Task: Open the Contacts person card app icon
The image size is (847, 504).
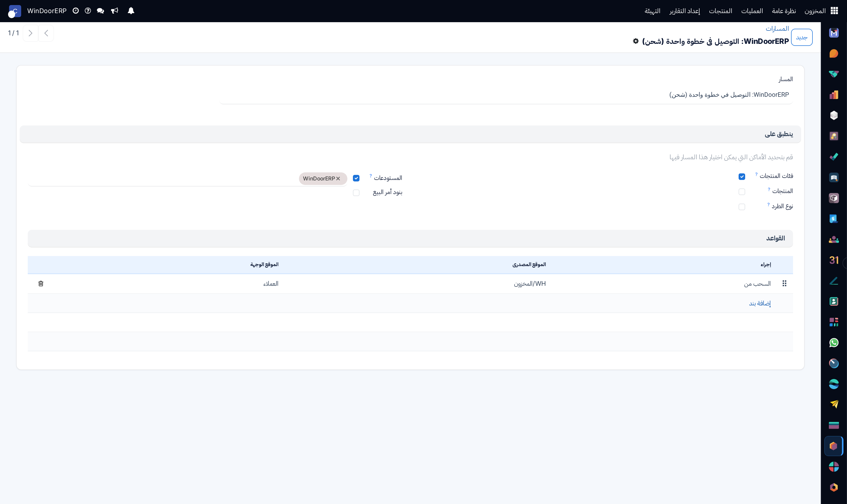Action: coord(834,301)
